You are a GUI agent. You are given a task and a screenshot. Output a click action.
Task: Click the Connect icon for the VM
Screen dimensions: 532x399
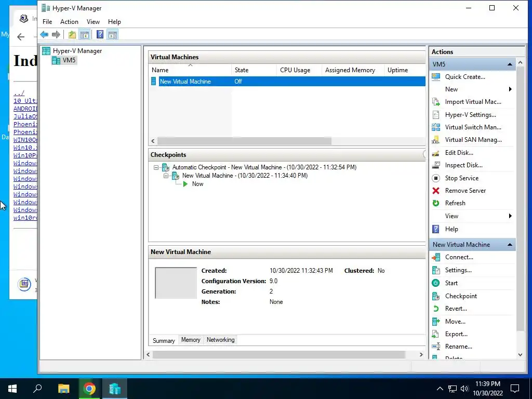pyautogui.click(x=436, y=257)
